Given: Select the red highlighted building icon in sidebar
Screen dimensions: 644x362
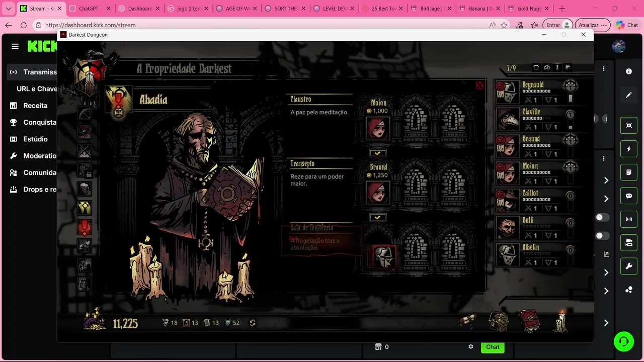Looking at the screenshot, I should pyautogui.click(x=84, y=227).
